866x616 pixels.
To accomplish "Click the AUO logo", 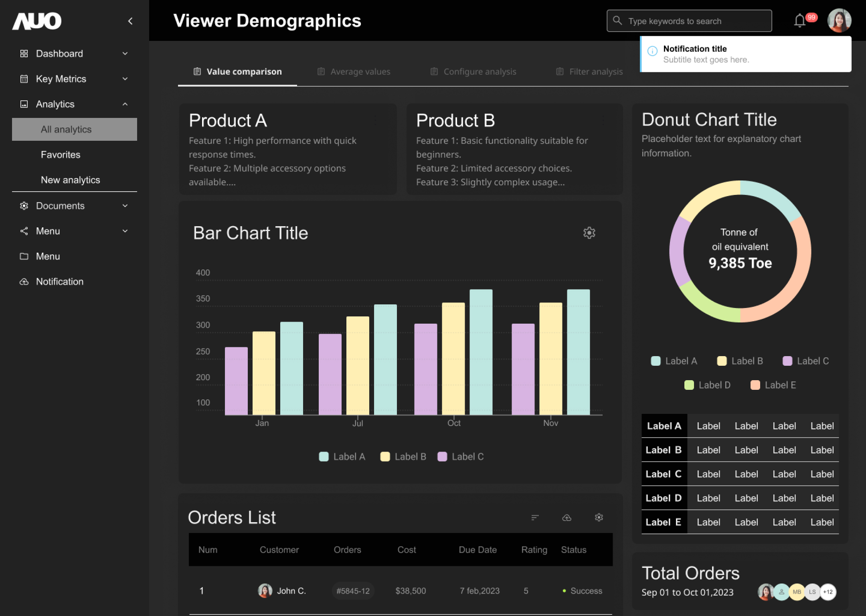I will (x=37, y=21).
